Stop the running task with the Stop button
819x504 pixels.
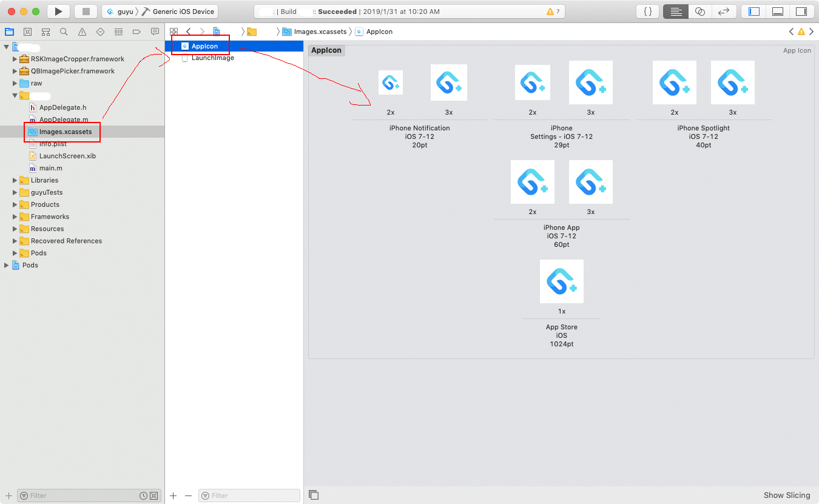86,12
